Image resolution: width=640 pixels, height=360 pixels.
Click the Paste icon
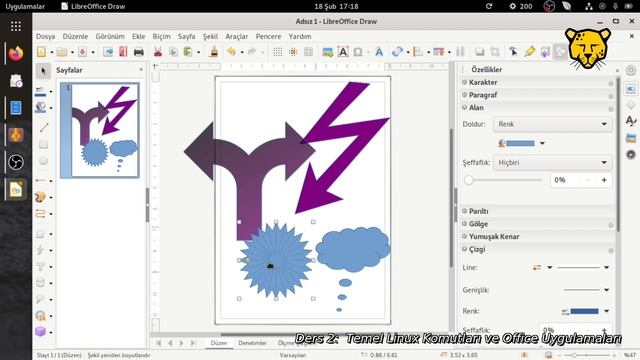[188, 52]
